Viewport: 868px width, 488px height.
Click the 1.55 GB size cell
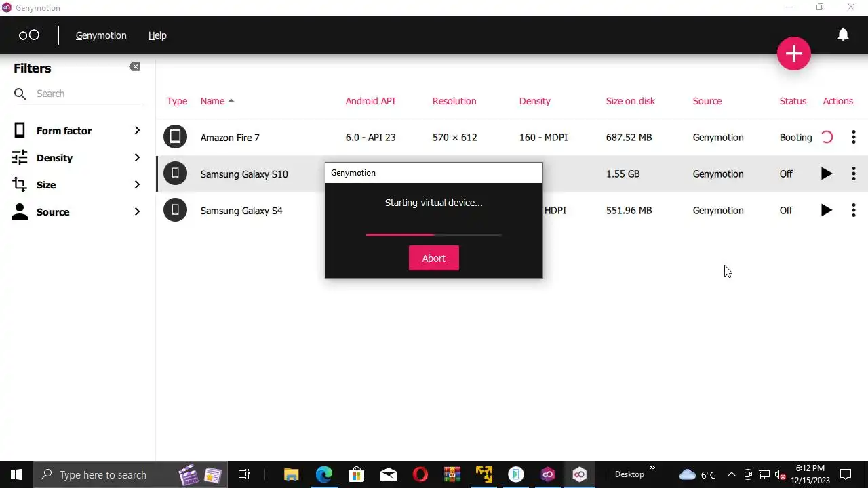[x=623, y=174]
